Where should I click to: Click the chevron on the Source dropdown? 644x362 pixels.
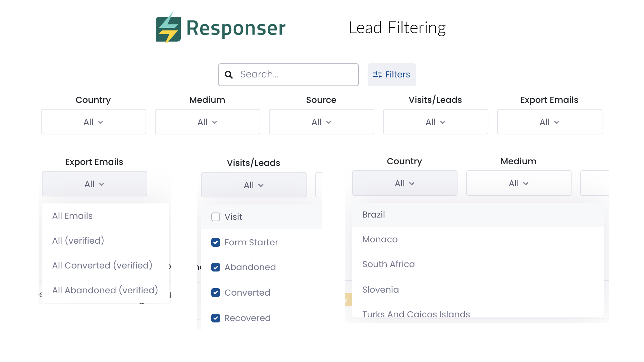click(x=329, y=122)
